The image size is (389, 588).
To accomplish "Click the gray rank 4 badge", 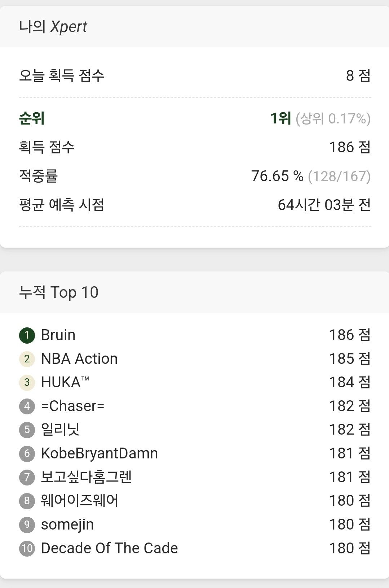I will [x=27, y=406].
